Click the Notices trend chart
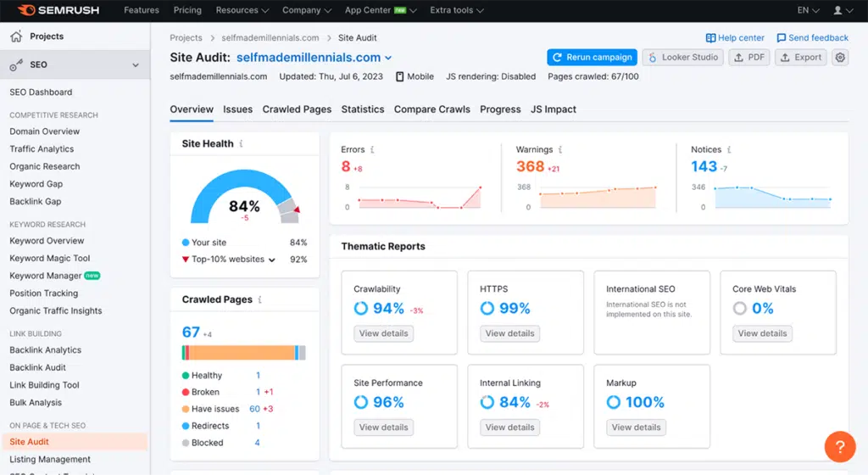 [x=773, y=197]
